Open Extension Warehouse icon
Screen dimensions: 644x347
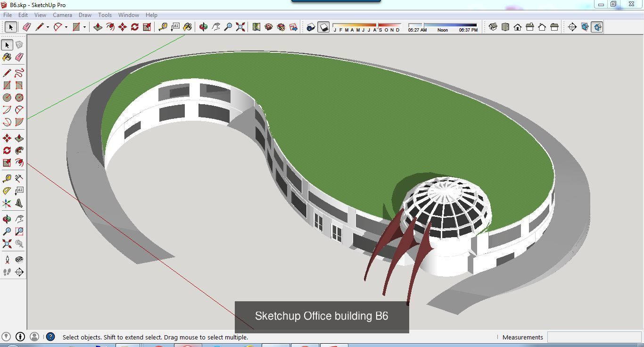(281, 27)
